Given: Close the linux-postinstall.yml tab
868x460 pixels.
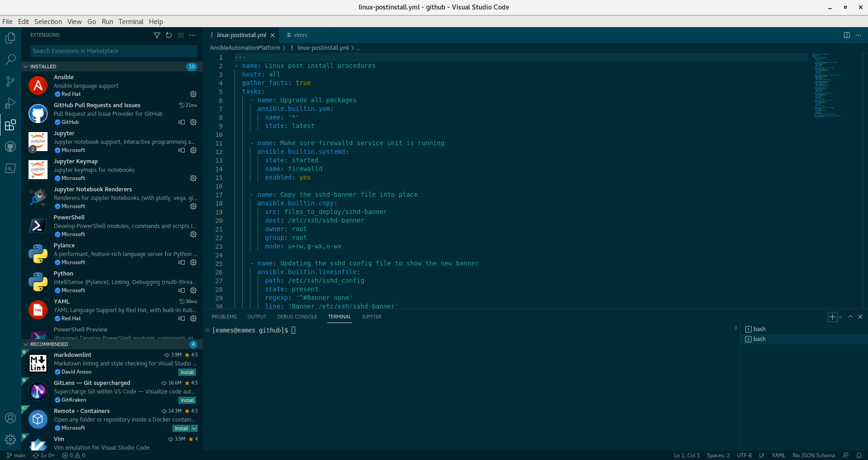Looking at the screenshot, I should pyautogui.click(x=273, y=35).
